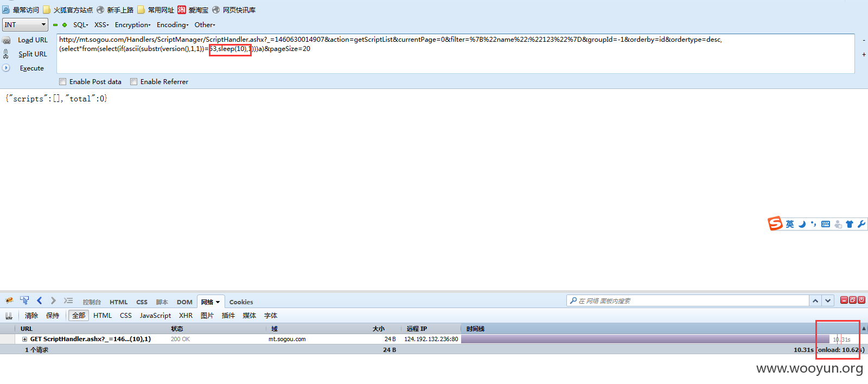Screen dimensions: 868x384
Task: Open the 常用网址 bookmark folder
Action: point(156,10)
